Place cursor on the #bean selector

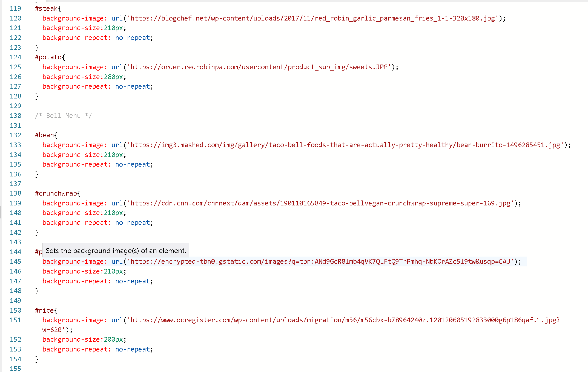coord(45,135)
